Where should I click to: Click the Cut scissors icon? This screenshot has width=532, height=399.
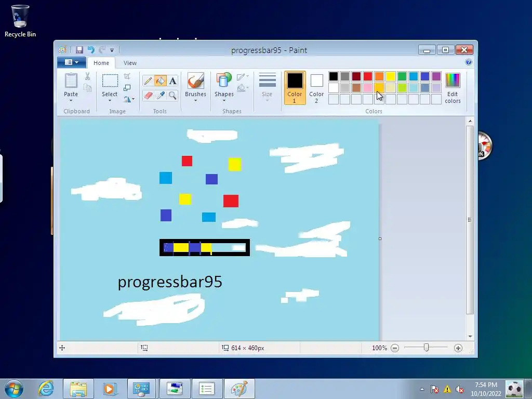87,76
